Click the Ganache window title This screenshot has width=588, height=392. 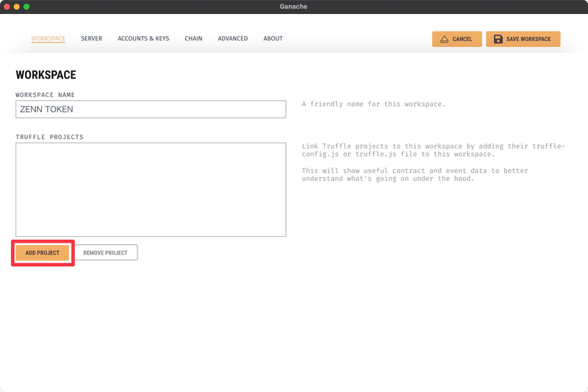coord(293,7)
